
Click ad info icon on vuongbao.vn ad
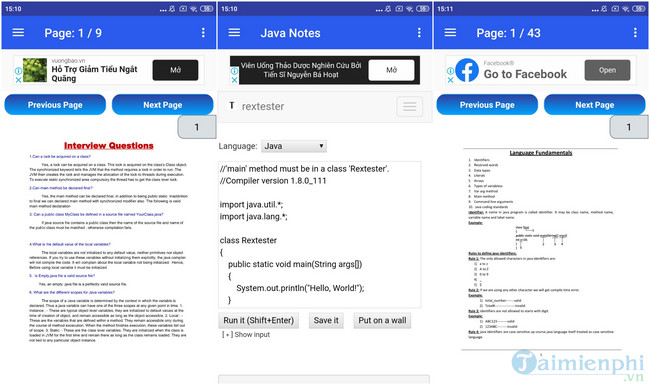point(18,71)
